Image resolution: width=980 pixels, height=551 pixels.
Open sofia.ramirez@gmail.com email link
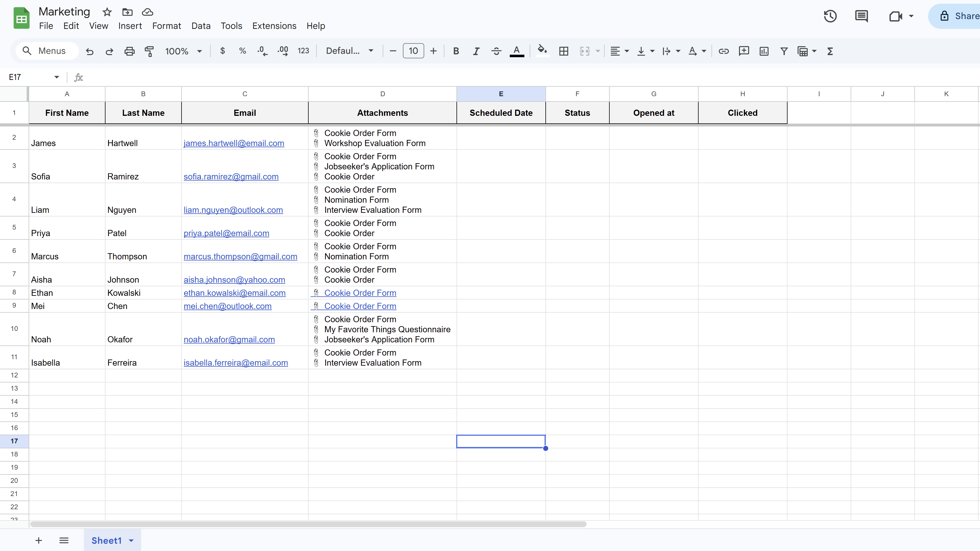231,176
